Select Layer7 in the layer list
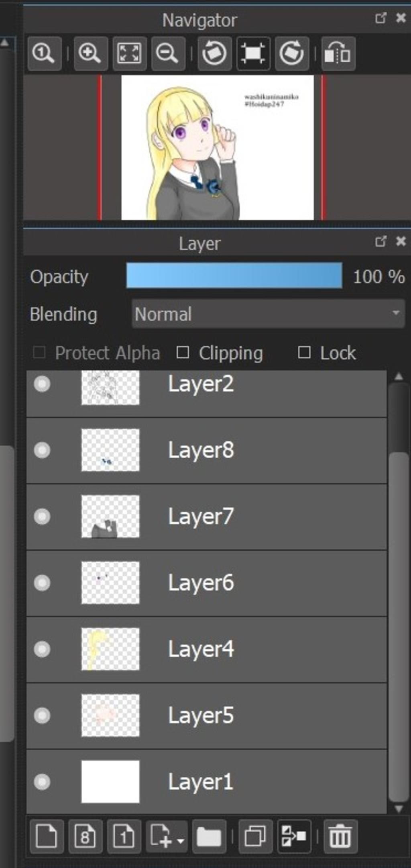The width and height of the screenshot is (411, 868). 207,517
